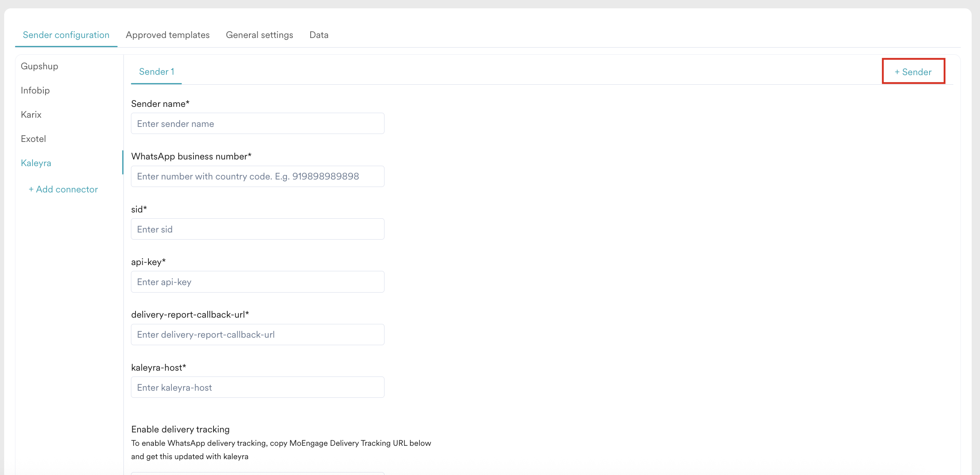Select the Data tab
Screen dimensions: 980x475
tap(319, 35)
